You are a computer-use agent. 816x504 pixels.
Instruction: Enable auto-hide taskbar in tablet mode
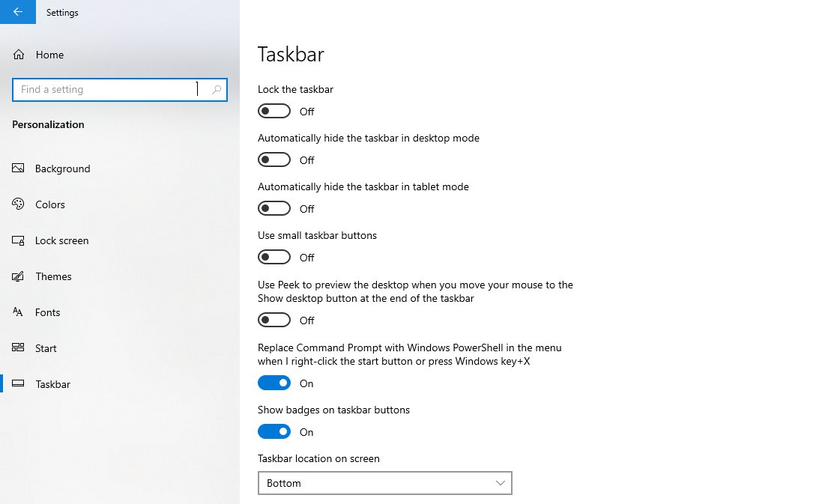[274, 209]
